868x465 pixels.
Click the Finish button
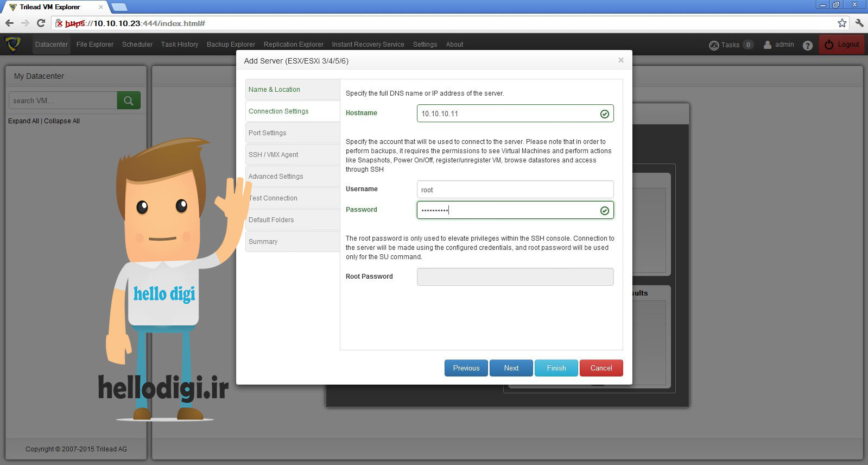[x=556, y=368]
